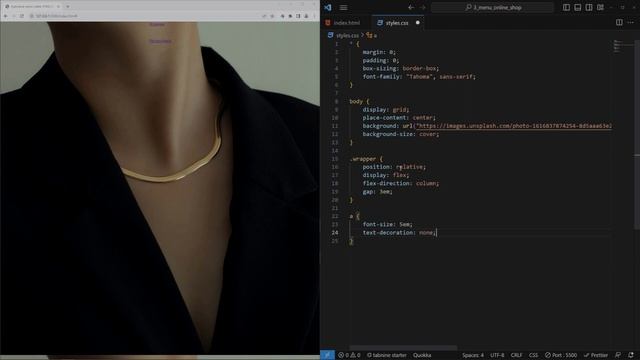Show errors and warnings problems count
The image size is (640, 360).
[x=349, y=355]
